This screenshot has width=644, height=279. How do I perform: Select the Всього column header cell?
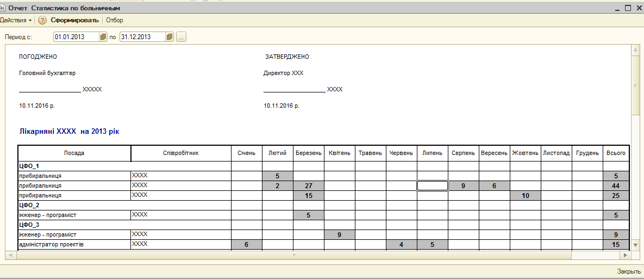tap(616, 153)
